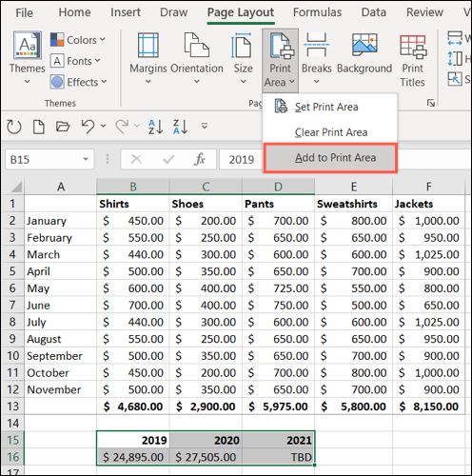Select column E header

click(354, 187)
